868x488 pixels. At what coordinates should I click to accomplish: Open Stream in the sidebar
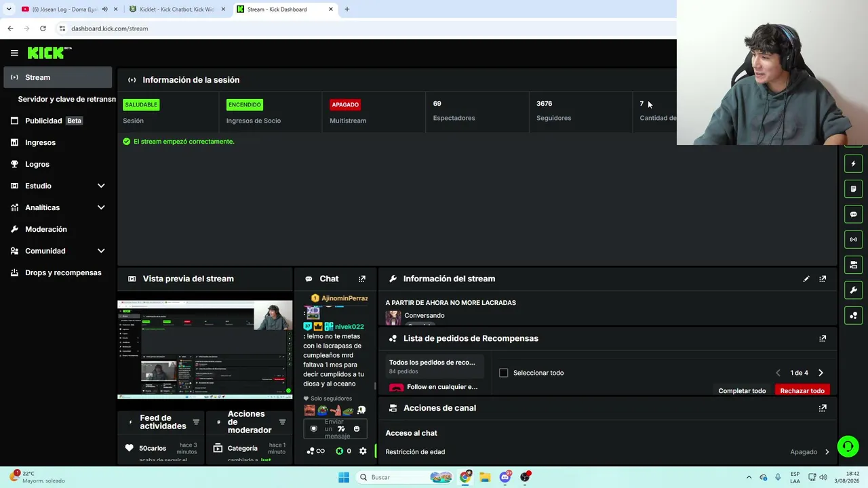pos(58,77)
